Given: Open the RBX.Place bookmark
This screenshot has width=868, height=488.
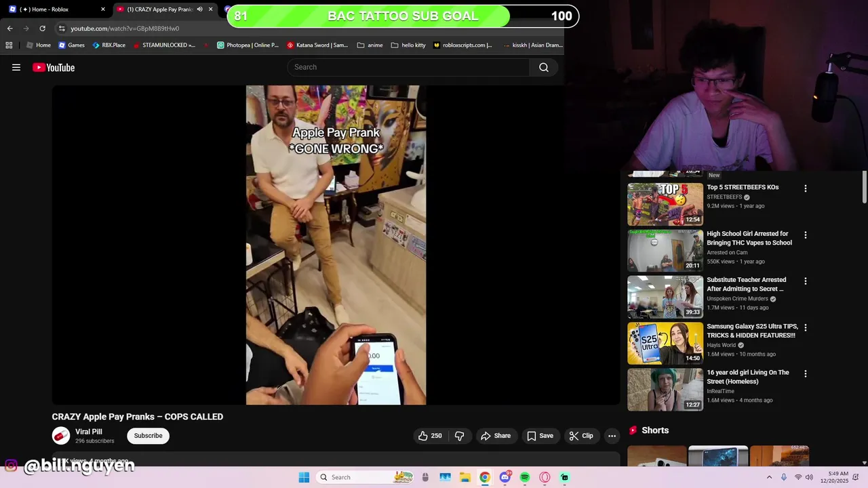Looking at the screenshot, I should tap(109, 45).
